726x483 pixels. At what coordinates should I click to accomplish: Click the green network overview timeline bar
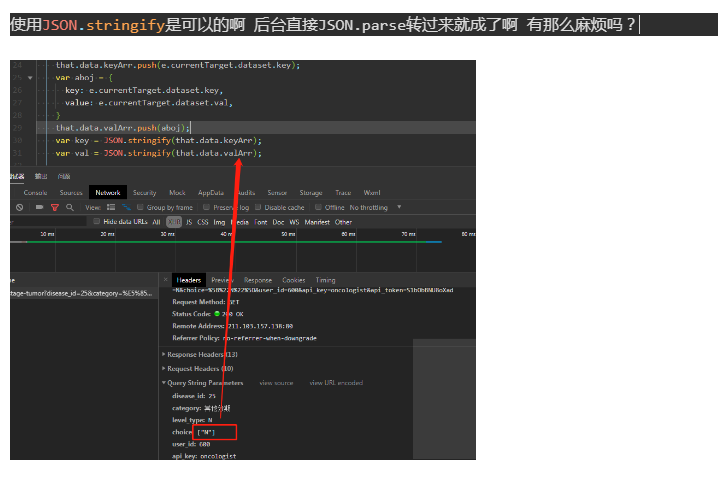225,242
